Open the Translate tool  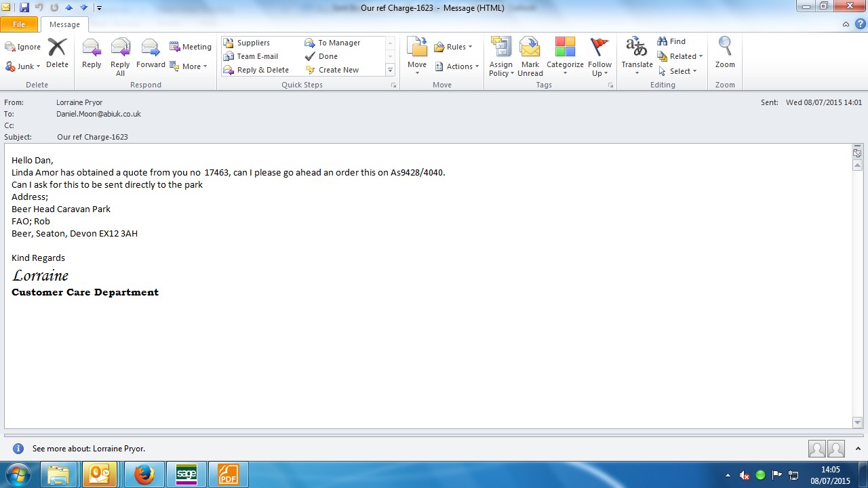click(637, 56)
